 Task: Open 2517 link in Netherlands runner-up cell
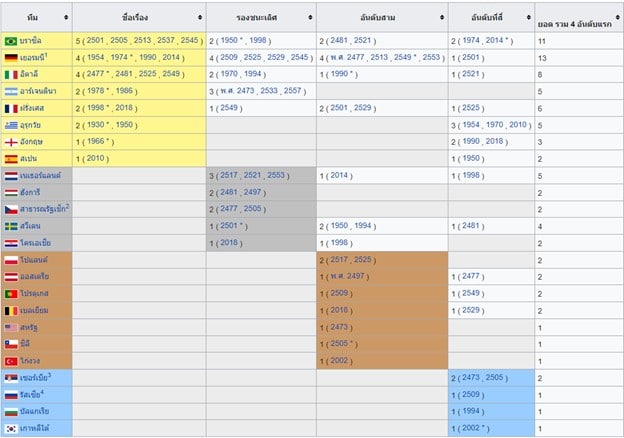coord(229,175)
